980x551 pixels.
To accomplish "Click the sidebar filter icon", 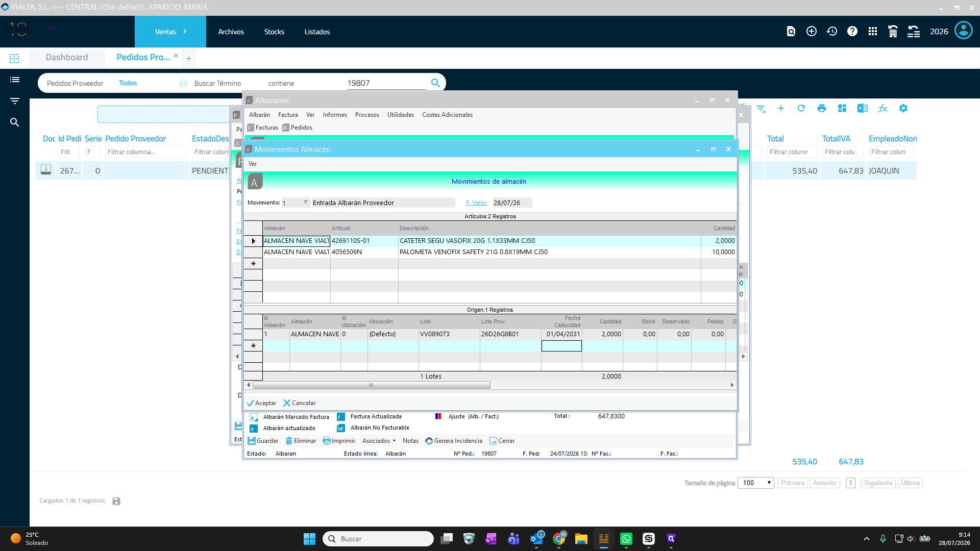I will point(15,101).
